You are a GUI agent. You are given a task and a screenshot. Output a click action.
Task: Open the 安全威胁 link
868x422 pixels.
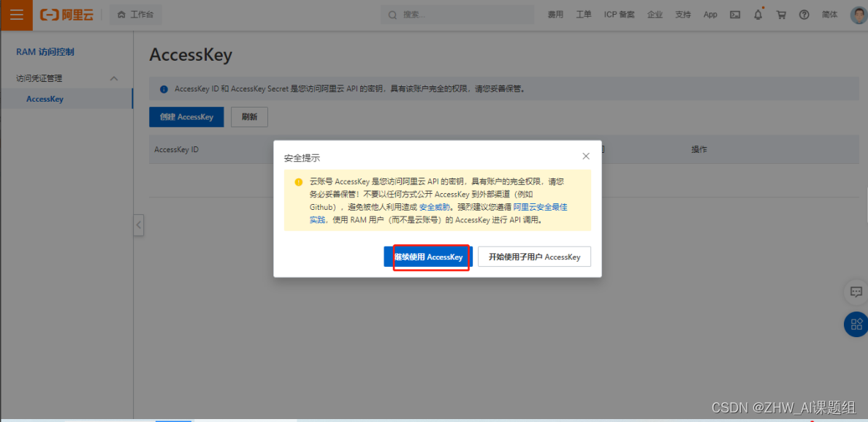pyautogui.click(x=435, y=206)
